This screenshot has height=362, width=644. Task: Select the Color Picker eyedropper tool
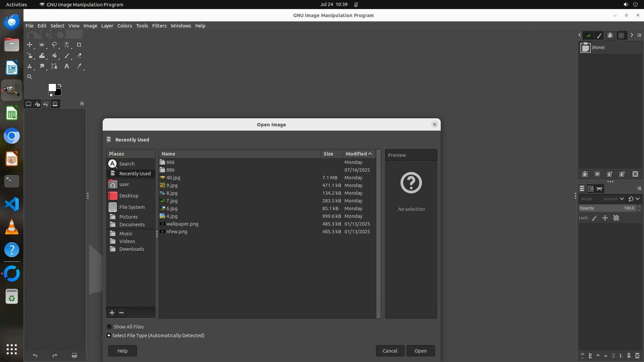(79, 66)
